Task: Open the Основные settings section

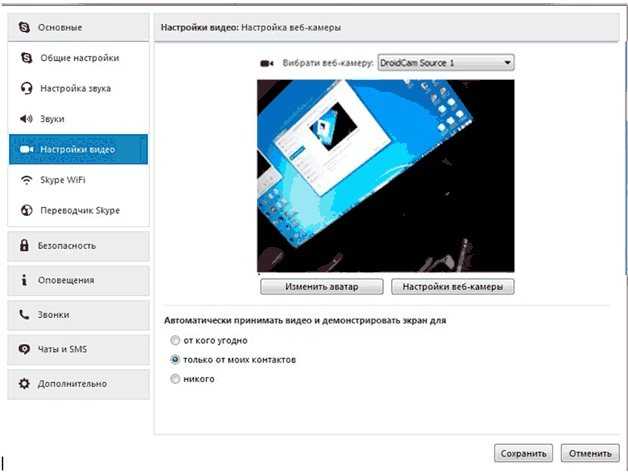Action: click(78, 27)
